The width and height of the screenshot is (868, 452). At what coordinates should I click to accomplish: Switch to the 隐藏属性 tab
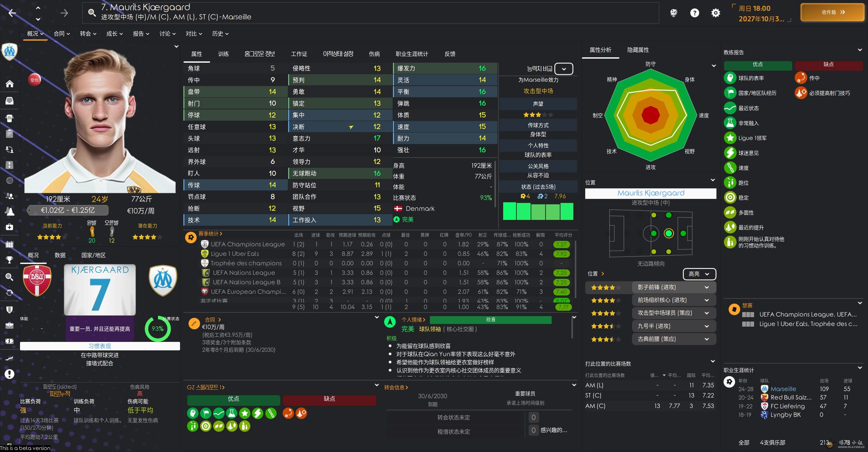pos(638,50)
